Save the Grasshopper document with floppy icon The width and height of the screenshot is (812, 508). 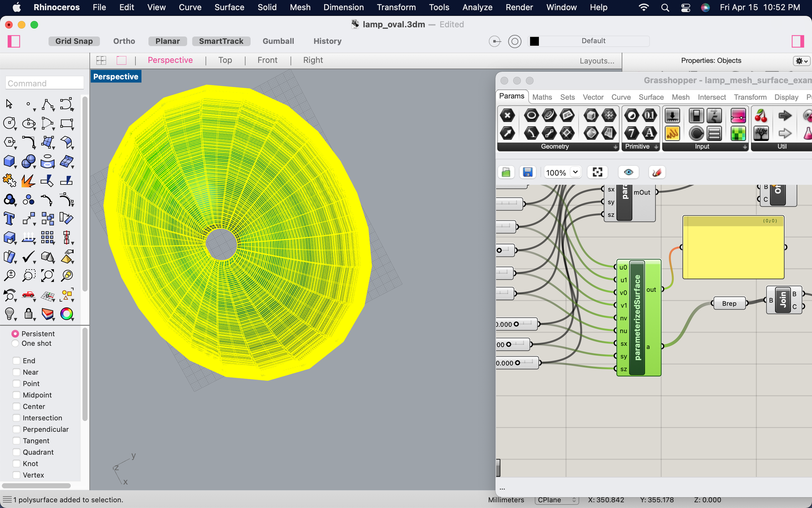point(528,172)
